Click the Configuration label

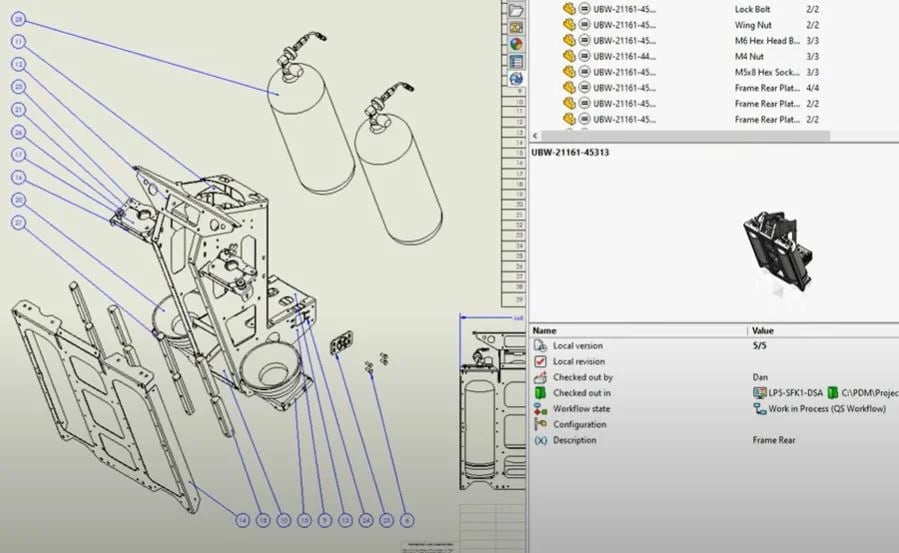pos(579,425)
